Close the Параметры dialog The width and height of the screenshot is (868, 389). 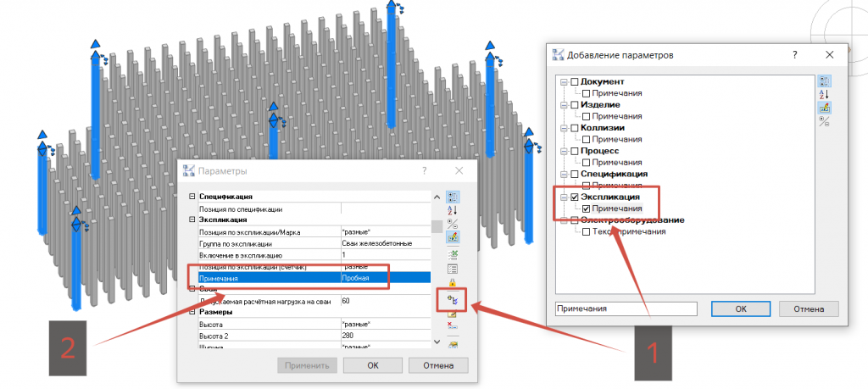(x=459, y=171)
